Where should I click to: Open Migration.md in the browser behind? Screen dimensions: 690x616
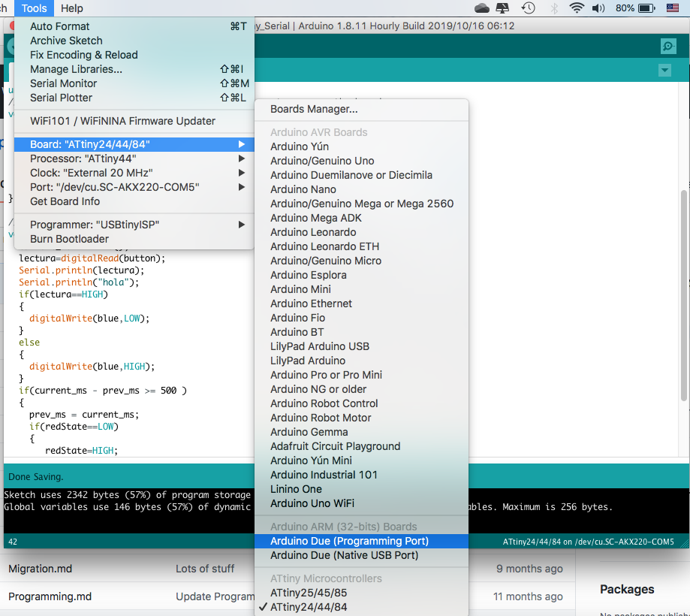pyautogui.click(x=40, y=569)
